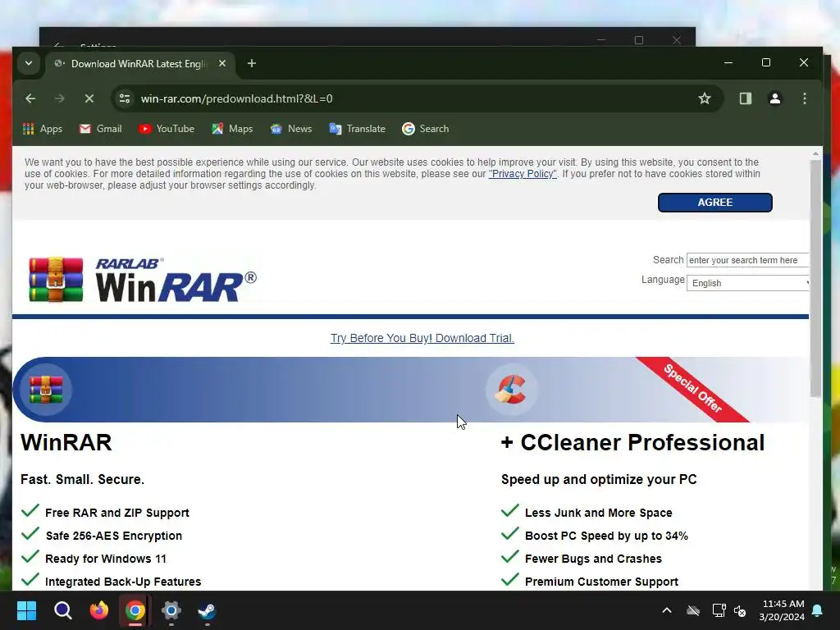Open a new tab with the plus button
This screenshot has height=630, width=840.
click(x=251, y=64)
